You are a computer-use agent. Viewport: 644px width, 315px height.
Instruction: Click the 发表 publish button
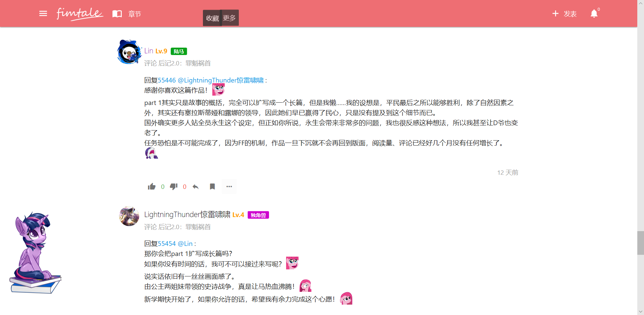click(565, 14)
